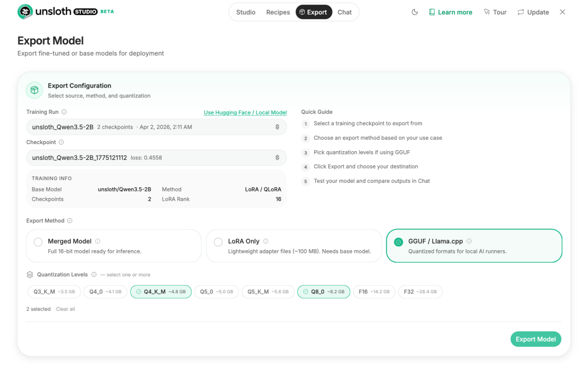588x365 pixels.
Task: Select the Merged Model radio option
Action: 38,242
